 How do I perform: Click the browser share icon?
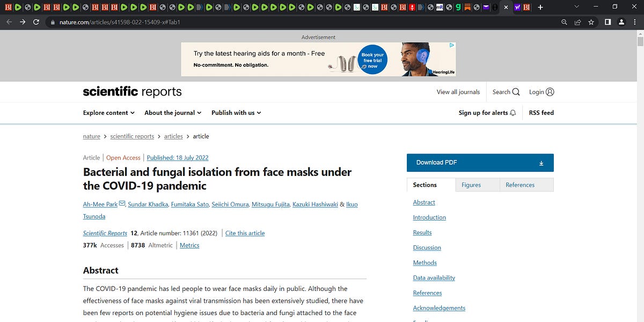click(577, 23)
